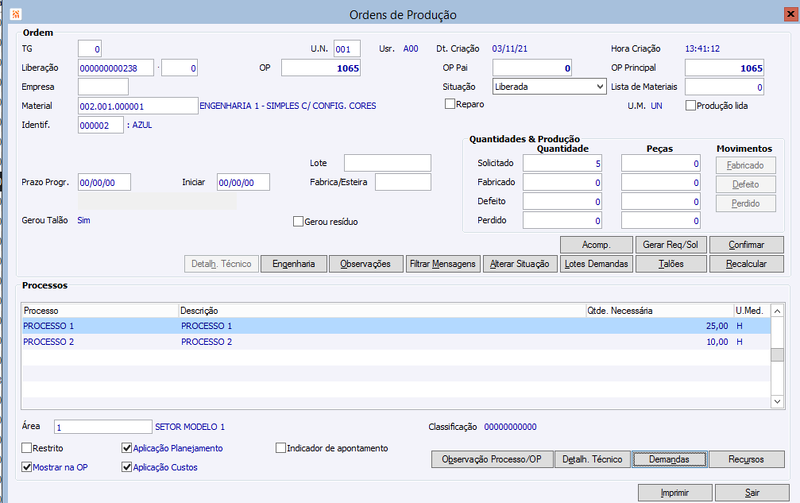Open Observações for the order
The height and width of the screenshot is (503, 800).
point(366,264)
